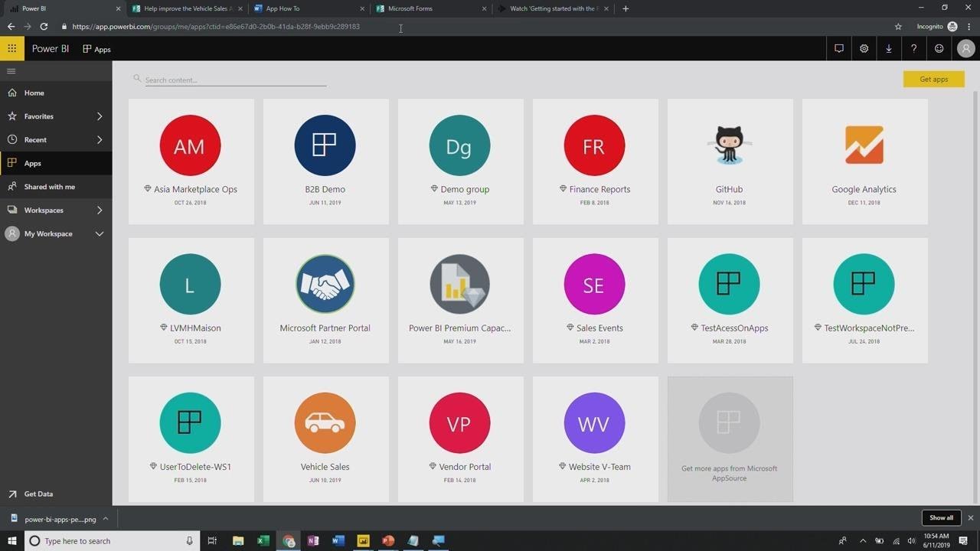
Task: Open Word from the taskbar
Action: click(x=338, y=541)
